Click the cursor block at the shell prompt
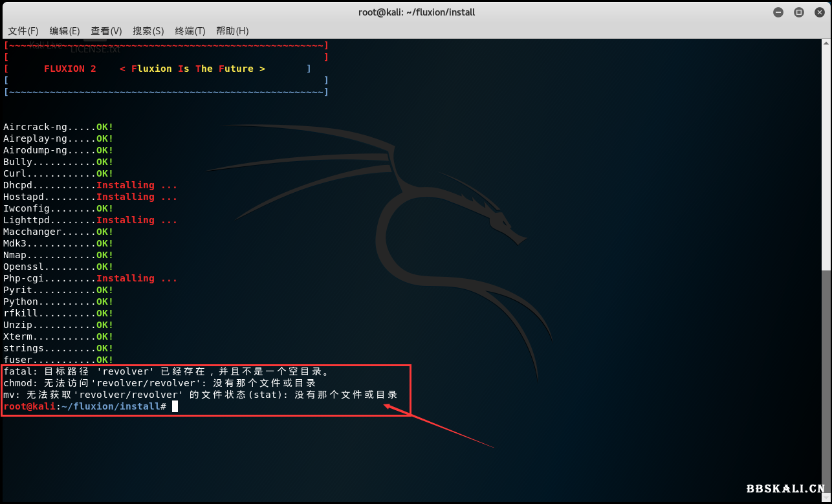The height and width of the screenshot is (504, 832). point(175,406)
